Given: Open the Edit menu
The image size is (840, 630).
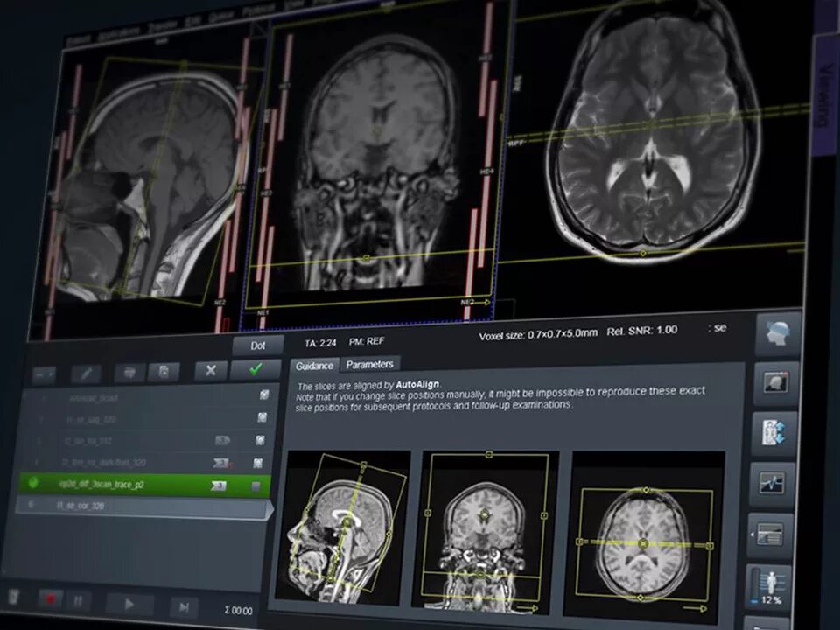Looking at the screenshot, I should [192, 22].
